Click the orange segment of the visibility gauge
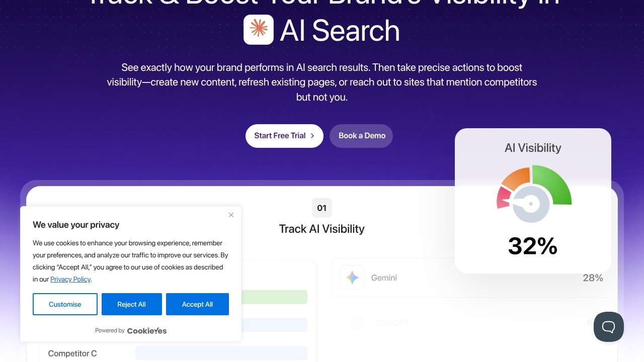 pos(516,179)
